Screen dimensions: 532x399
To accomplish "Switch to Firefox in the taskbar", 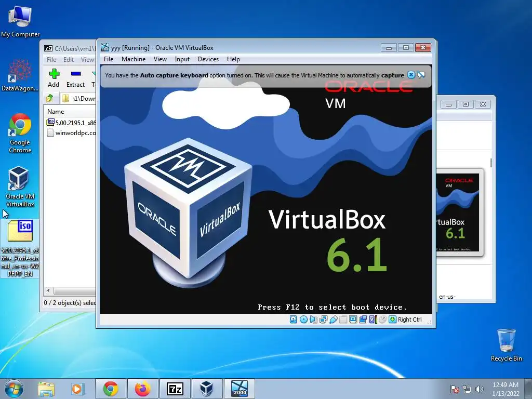I will (x=143, y=389).
